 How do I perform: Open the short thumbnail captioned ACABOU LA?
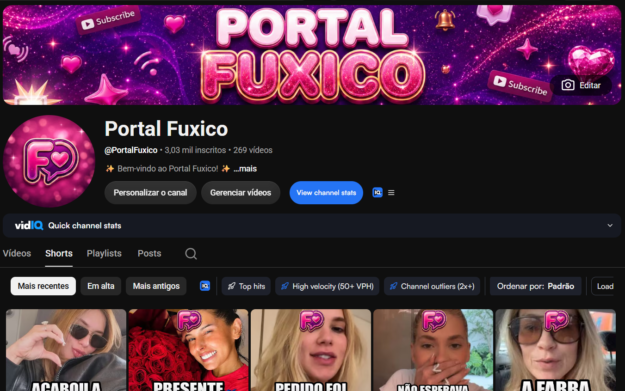pyautogui.click(x=66, y=350)
